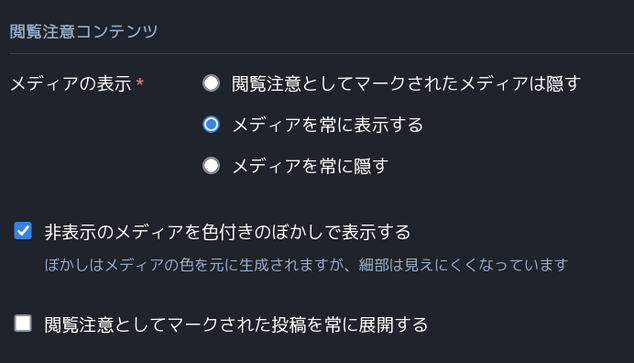Click the 閲覧注意としてマークされたメディアは隠す label text
This screenshot has width=634, height=363.
pos(406,84)
